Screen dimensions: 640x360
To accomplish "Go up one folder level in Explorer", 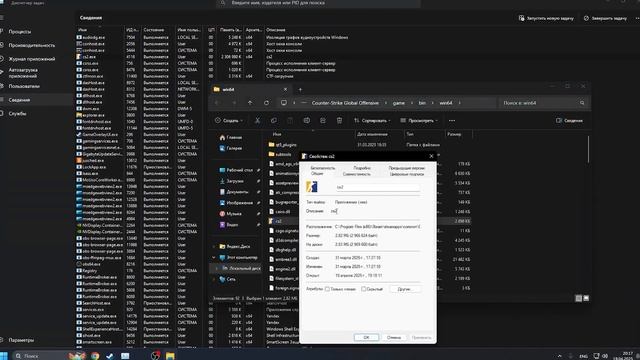I will [250, 103].
